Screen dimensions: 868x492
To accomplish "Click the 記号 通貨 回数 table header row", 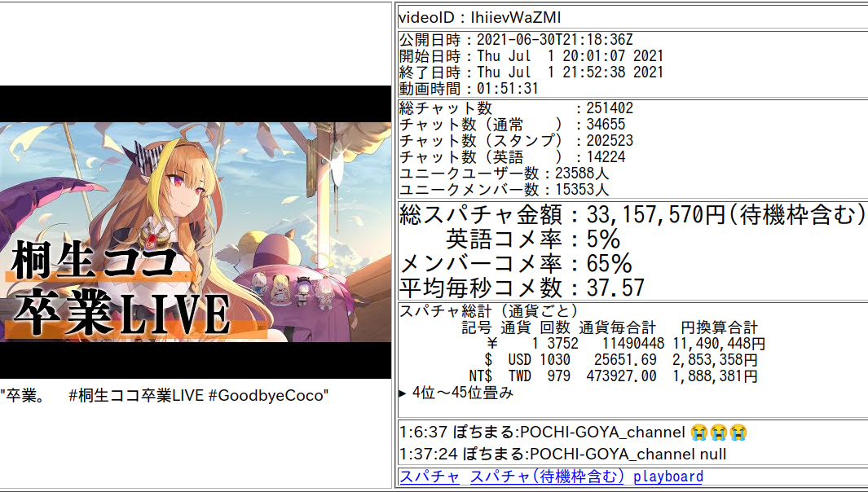I will (610, 327).
